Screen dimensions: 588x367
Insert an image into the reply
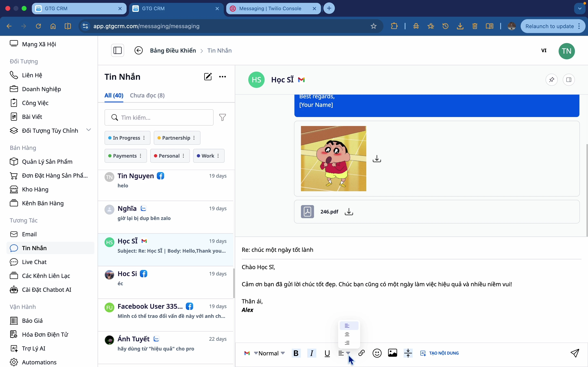pyautogui.click(x=393, y=353)
